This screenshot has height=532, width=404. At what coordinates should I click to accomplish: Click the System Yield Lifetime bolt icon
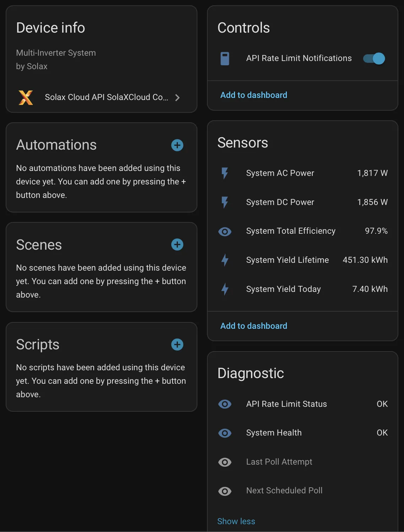coord(225,260)
